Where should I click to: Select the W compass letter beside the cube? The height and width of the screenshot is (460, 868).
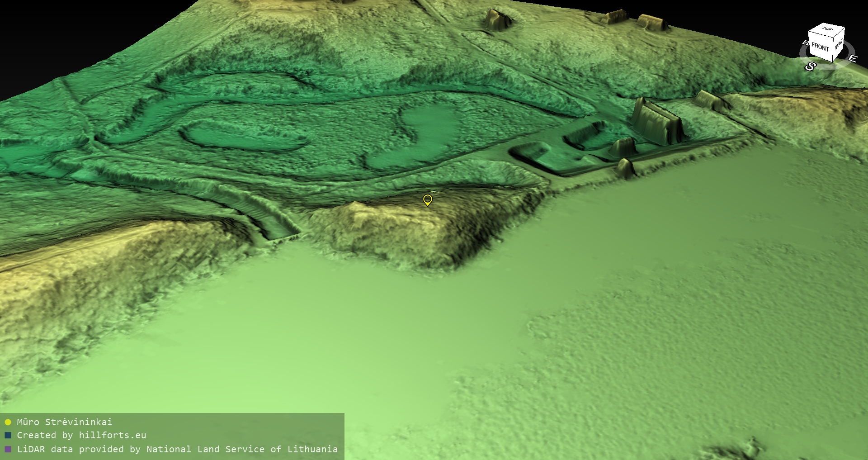(805, 43)
